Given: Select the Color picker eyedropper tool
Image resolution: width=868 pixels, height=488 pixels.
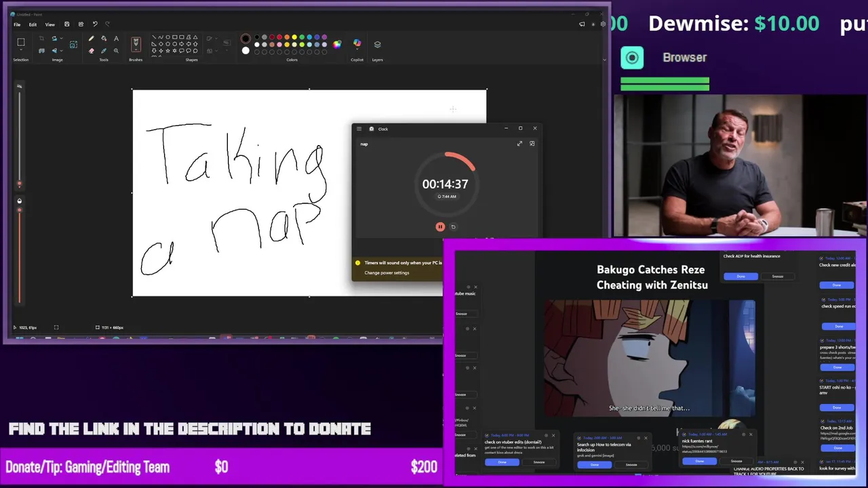Looking at the screenshot, I should pyautogui.click(x=104, y=51).
